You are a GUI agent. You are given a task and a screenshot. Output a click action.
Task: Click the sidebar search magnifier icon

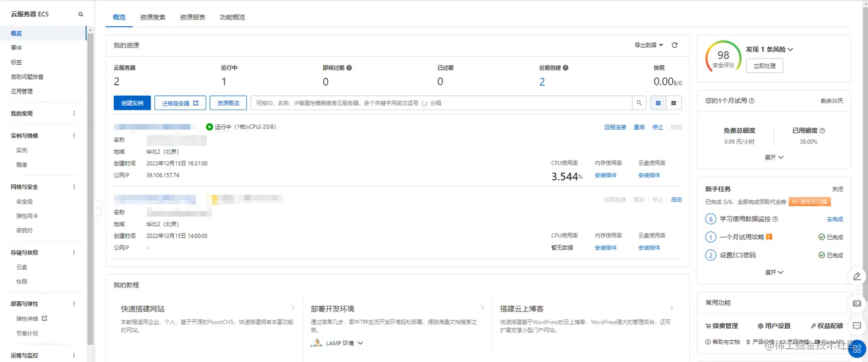click(x=80, y=14)
